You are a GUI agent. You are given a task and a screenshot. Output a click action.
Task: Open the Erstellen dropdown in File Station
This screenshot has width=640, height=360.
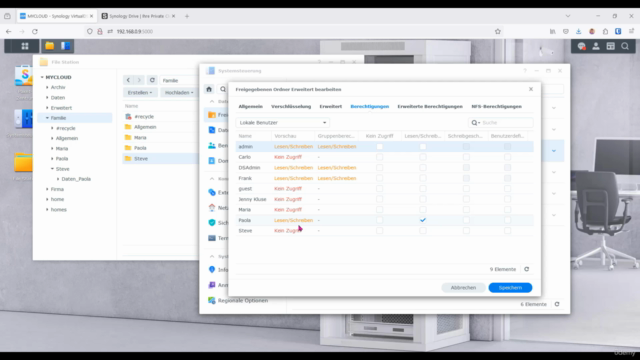[140, 93]
